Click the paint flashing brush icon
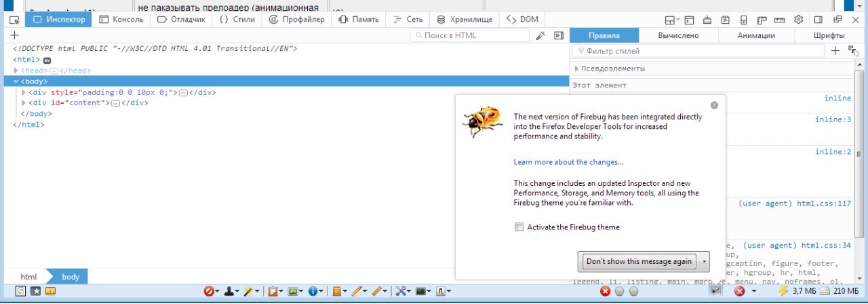The height and width of the screenshot is (304, 868). click(708, 20)
